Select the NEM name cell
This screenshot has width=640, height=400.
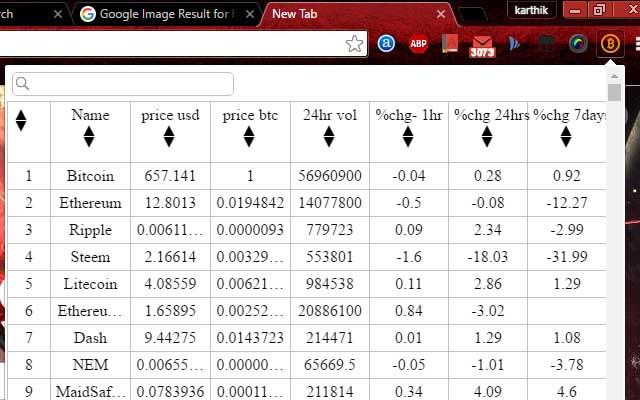click(x=90, y=364)
